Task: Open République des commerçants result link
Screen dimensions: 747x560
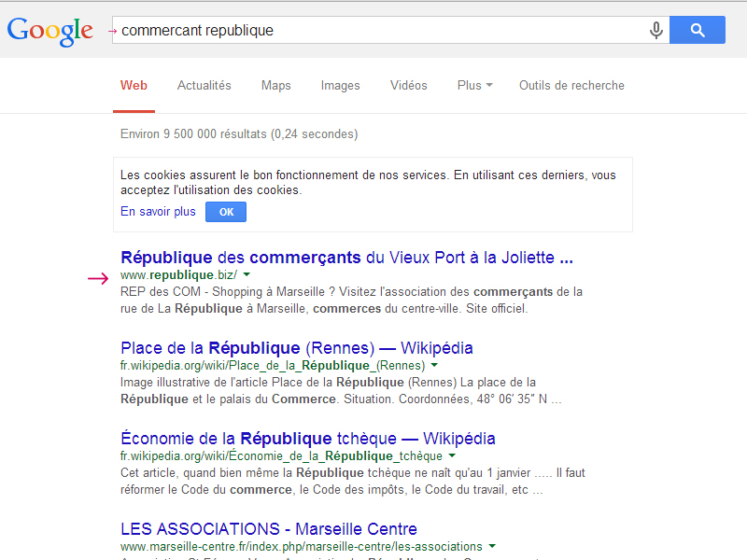Action: 346,257
